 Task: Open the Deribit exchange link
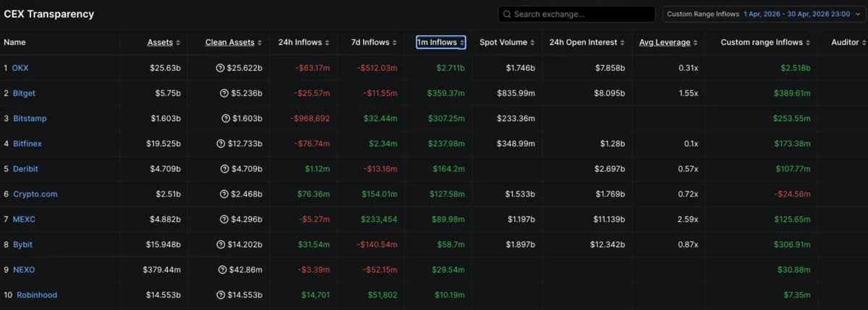[x=25, y=169]
